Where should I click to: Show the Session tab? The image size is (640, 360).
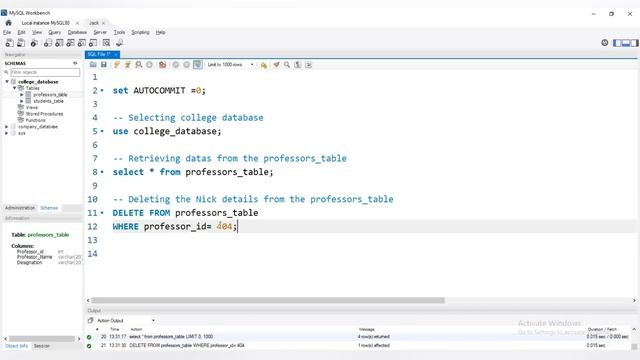coord(42,346)
